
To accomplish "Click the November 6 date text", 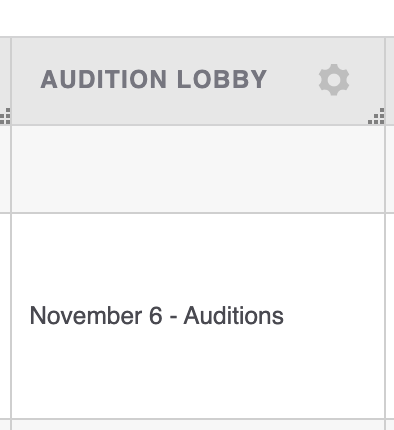I will [x=96, y=316].
